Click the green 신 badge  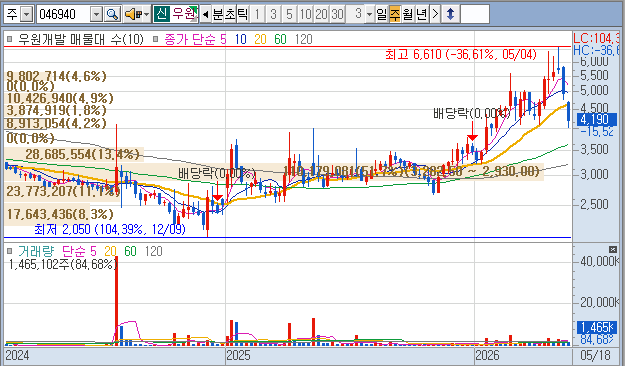click(161, 14)
